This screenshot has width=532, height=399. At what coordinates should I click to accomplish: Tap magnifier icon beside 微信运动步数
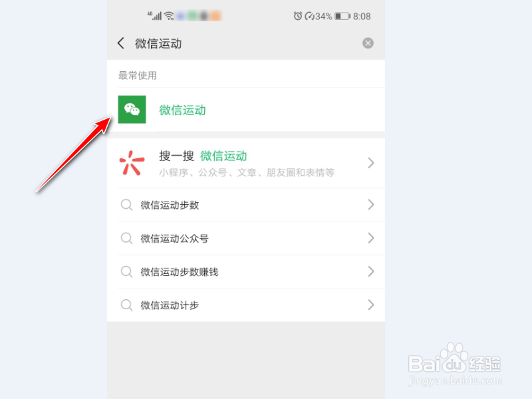(126, 205)
